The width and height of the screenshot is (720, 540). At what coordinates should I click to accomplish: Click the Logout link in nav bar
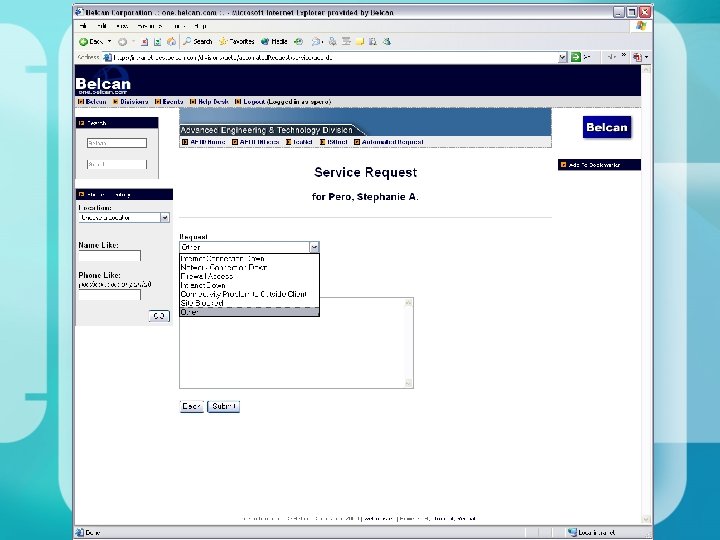[254, 101]
